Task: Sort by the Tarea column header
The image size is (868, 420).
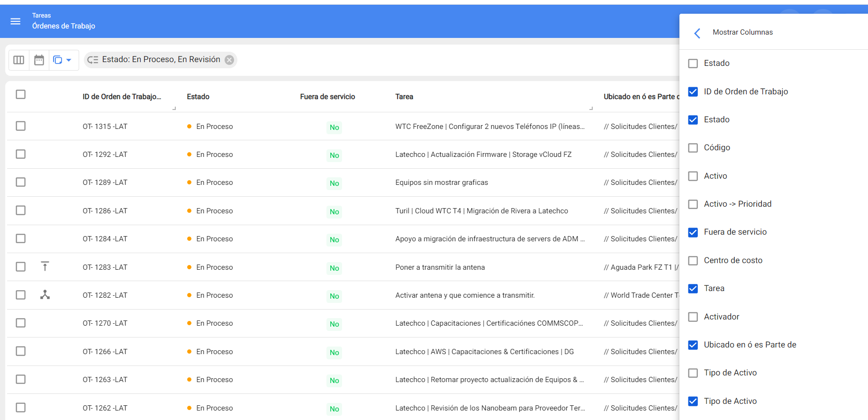Action: click(x=404, y=97)
